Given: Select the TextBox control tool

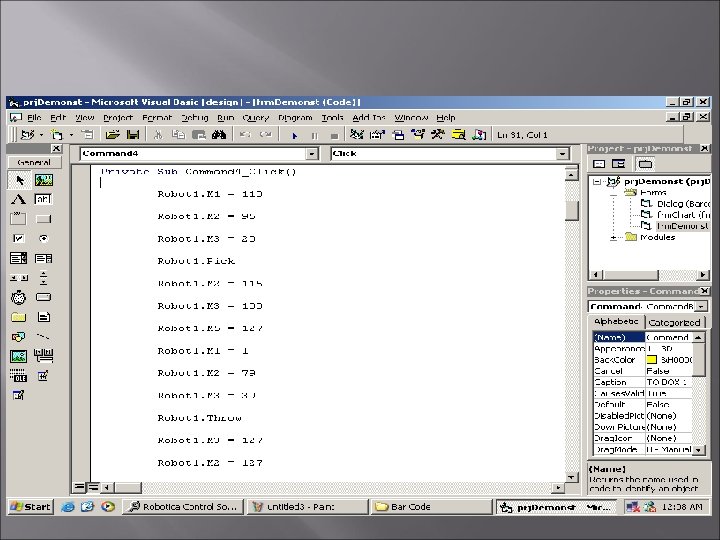Looking at the screenshot, I should point(43,199).
